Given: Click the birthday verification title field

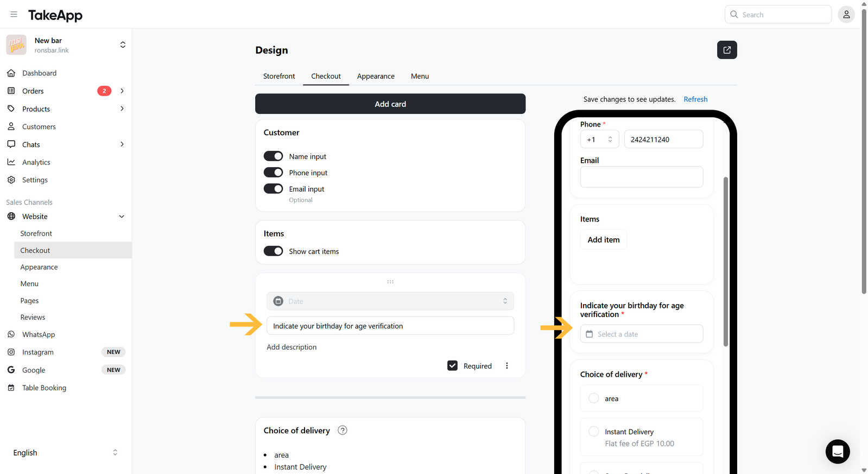Looking at the screenshot, I should point(390,326).
